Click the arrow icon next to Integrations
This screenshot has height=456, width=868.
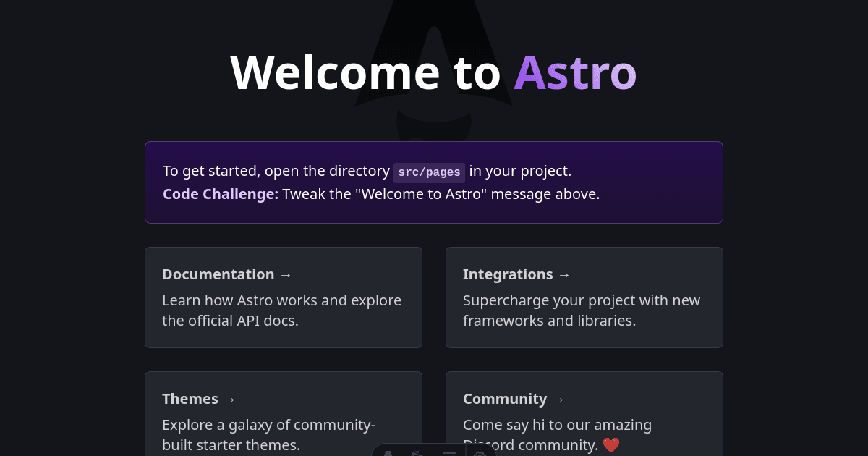pyautogui.click(x=565, y=274)
